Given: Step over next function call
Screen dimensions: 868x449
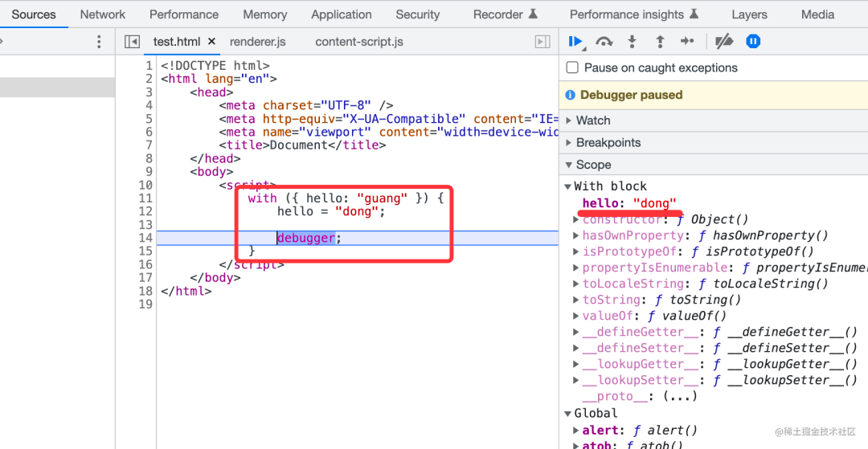Looking at the screenshot, I should 604,42.
